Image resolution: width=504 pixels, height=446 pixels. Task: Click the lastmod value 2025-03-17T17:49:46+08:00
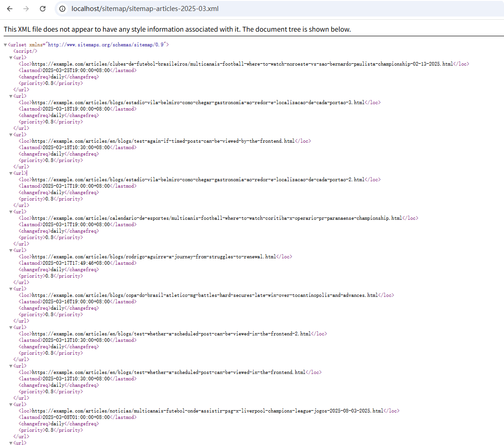pos(76,263)
